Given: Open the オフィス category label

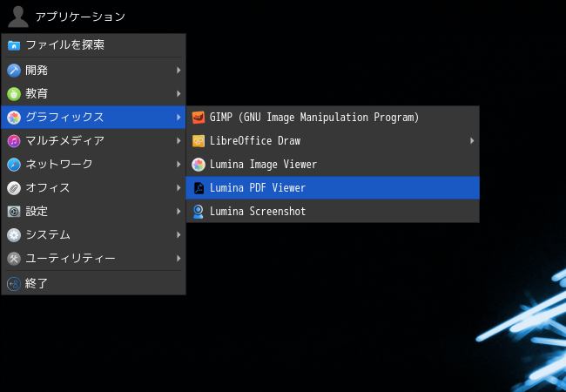Looking at the screenshot, I should (48, 188).
